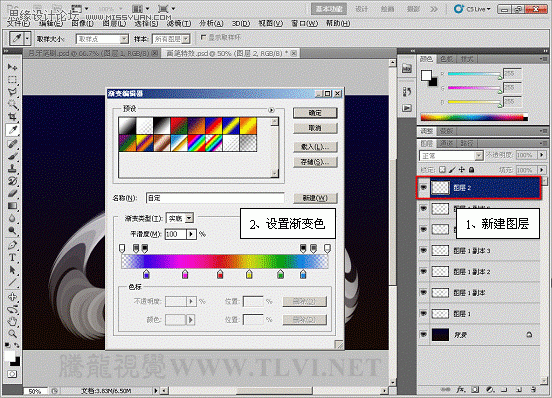The height and width of the screenshot is (398, 552).
Task: Hide the 背景 layer eye
Action: pyautogui.click(x=424, y=334)
